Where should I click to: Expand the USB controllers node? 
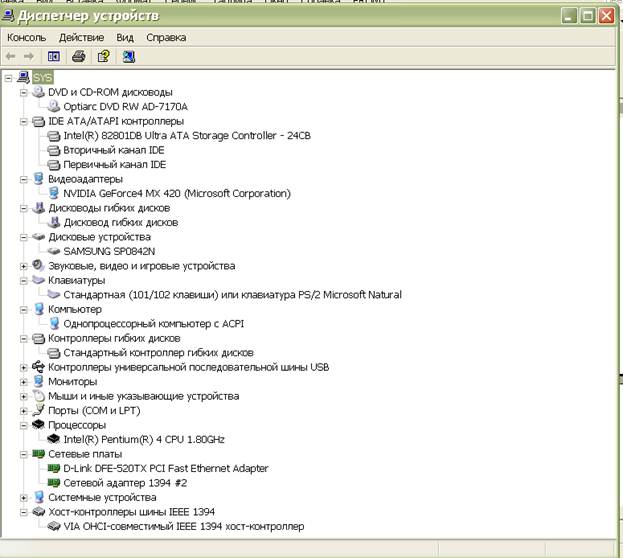[24, 367]
